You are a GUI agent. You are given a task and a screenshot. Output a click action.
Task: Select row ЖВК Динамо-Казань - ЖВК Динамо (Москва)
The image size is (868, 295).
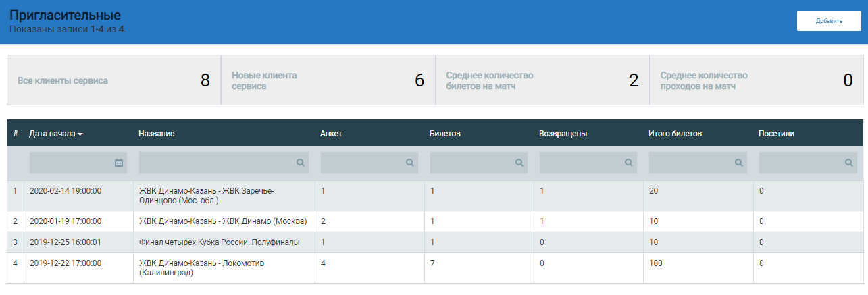pyautogui.click(x=222, y=221)
